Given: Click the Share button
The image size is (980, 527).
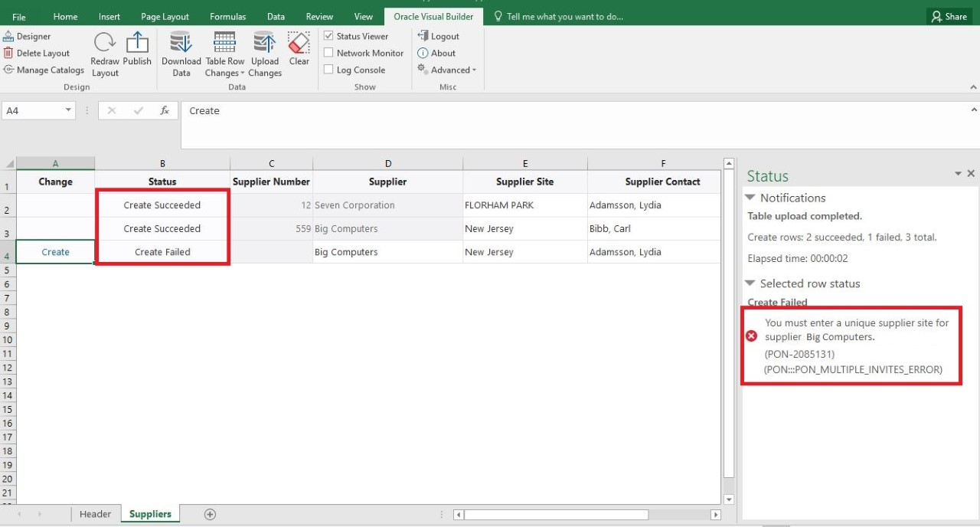Looking at the screenshot, I should 949,16.
